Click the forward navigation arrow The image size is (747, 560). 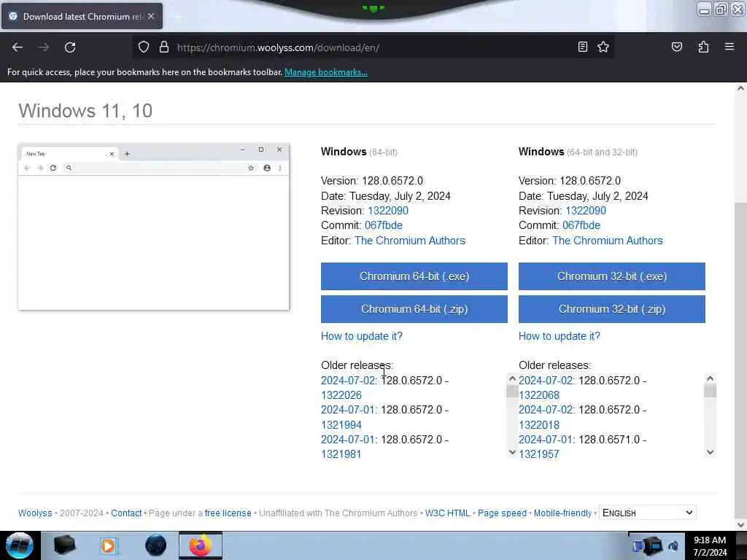[43, 47]
